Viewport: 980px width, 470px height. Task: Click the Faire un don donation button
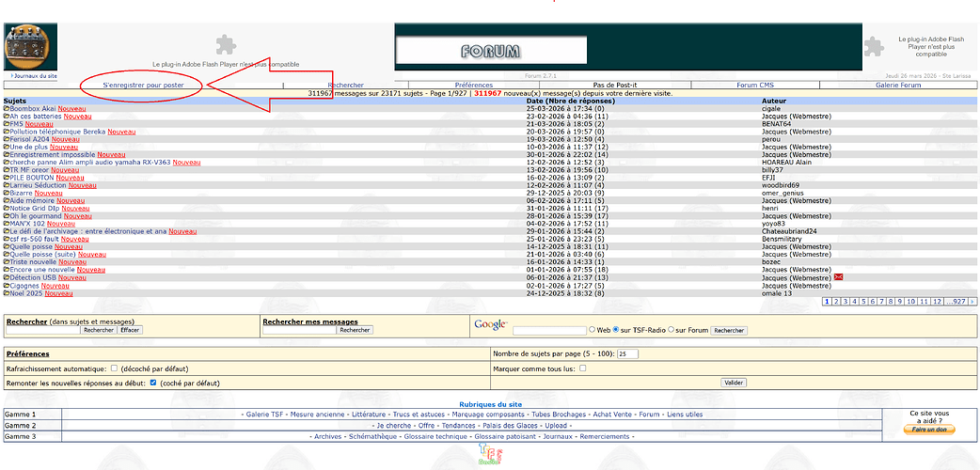coord(929,430)
